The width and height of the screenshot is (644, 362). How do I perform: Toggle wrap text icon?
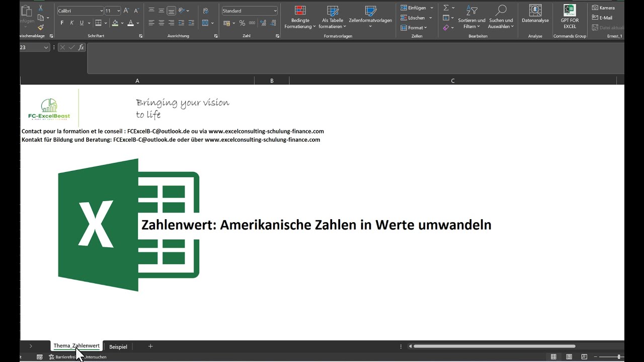coord(205,11)
